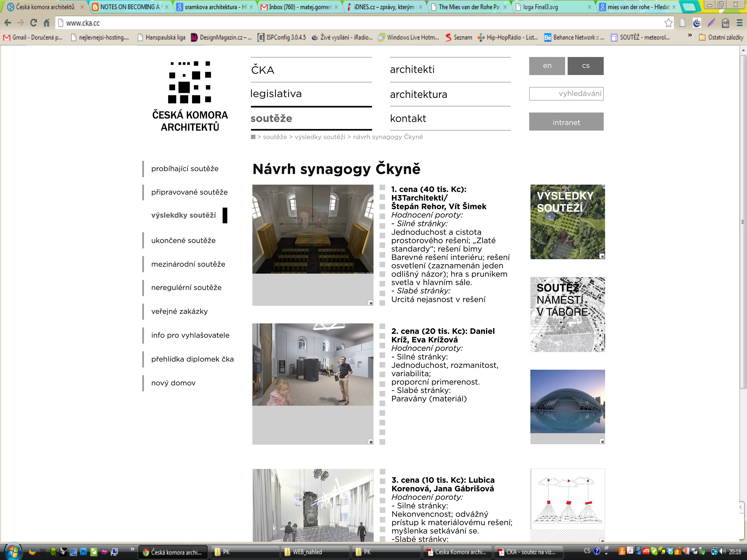Bookmark page with the star icon

pyautogui.click(x=668, y=23)
